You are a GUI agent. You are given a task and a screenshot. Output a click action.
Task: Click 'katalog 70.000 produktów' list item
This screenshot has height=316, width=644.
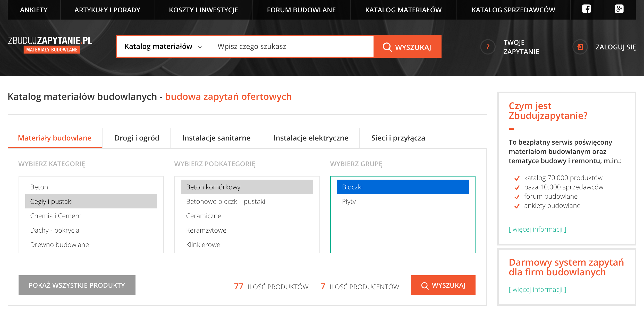coord(563,178)
